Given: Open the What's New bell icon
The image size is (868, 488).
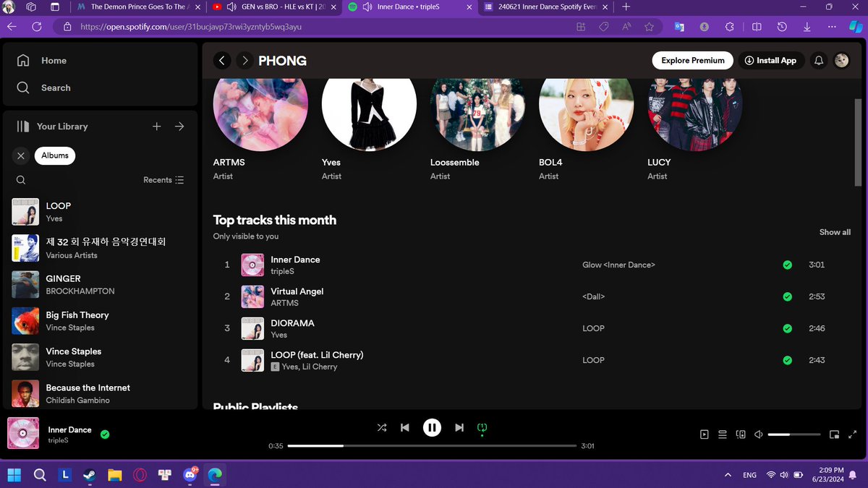Looking at the screenshot, I should click(819, 61).
